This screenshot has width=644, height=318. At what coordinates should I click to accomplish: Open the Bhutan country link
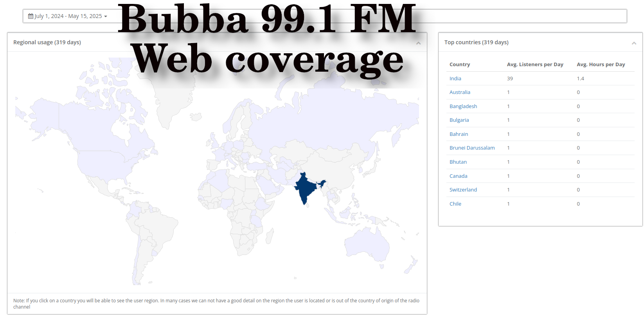point(458,162)
